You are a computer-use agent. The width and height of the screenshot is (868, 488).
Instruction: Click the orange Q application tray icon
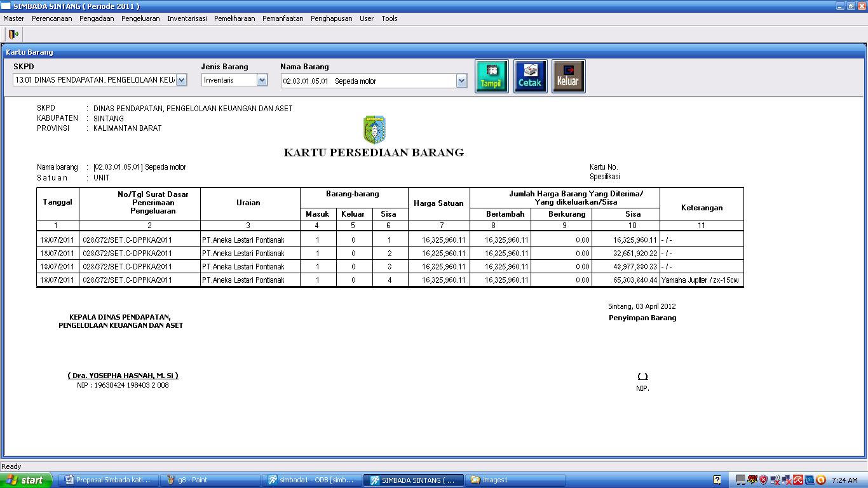pos(820,480)
